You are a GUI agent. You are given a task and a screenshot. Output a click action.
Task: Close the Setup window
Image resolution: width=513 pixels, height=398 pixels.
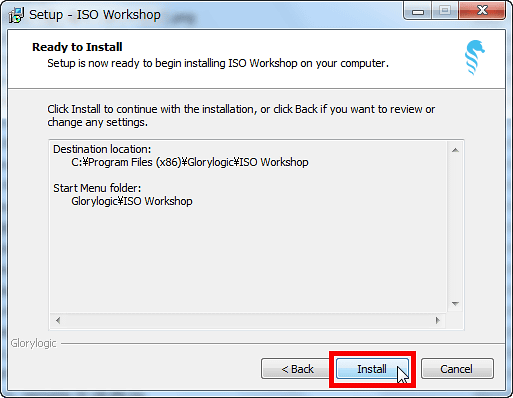482,11
